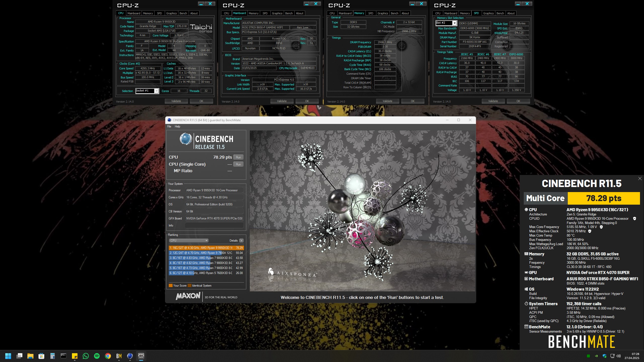Select Graphics tab in the Motherboard CPU-Z window

pos(277,13)
